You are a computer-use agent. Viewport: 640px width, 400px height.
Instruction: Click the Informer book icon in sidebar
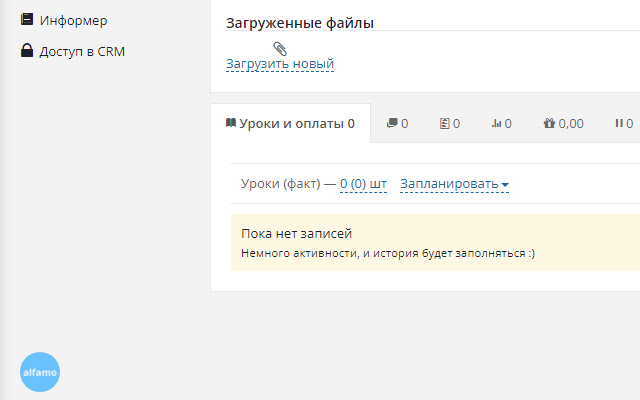[27, 20]
